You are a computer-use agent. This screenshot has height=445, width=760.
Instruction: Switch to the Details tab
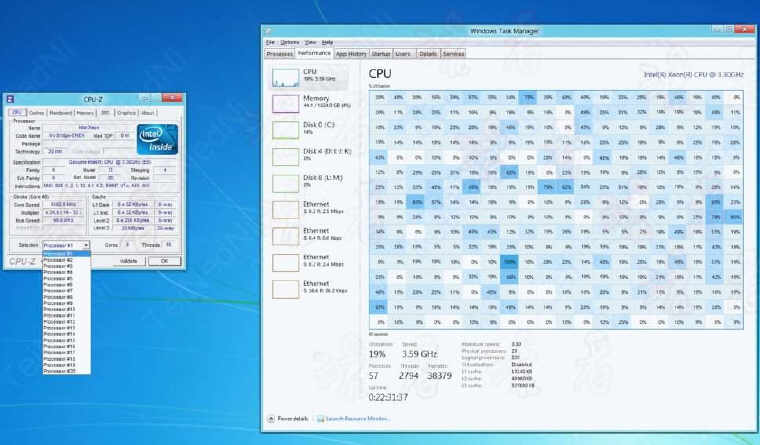coord(428,54)
